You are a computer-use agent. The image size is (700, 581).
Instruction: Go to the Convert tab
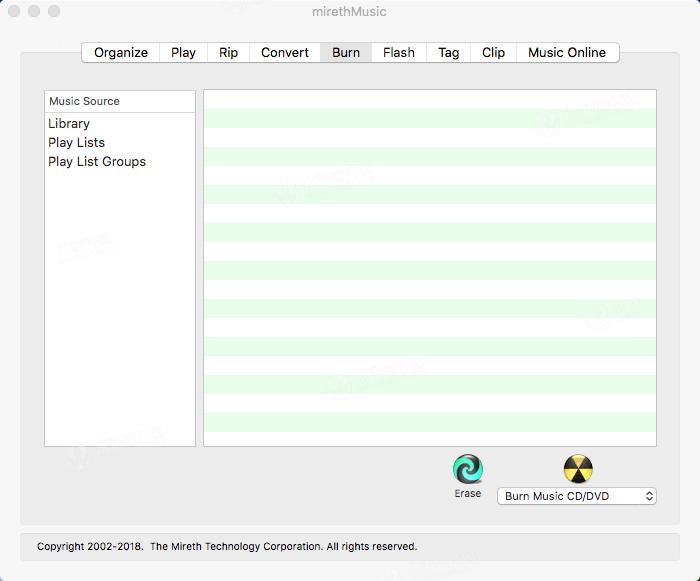[x=285, y=53]
